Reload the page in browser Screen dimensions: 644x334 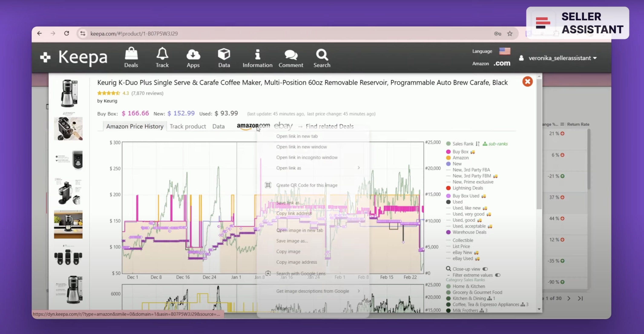tap(66, 33)
